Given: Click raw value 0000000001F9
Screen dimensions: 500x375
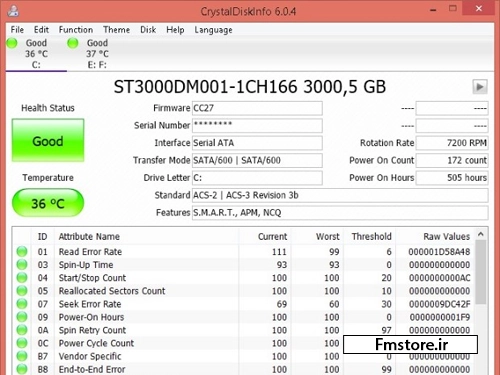Looking at the screenshot, I should [x=439, y=317].
